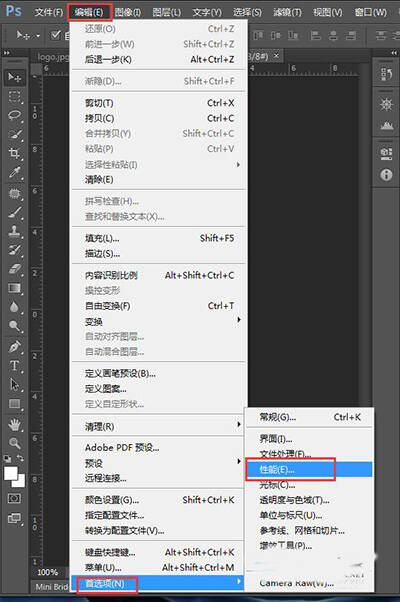Select the Eraser tool
The image size is (400, 602).
coord(14,269)
